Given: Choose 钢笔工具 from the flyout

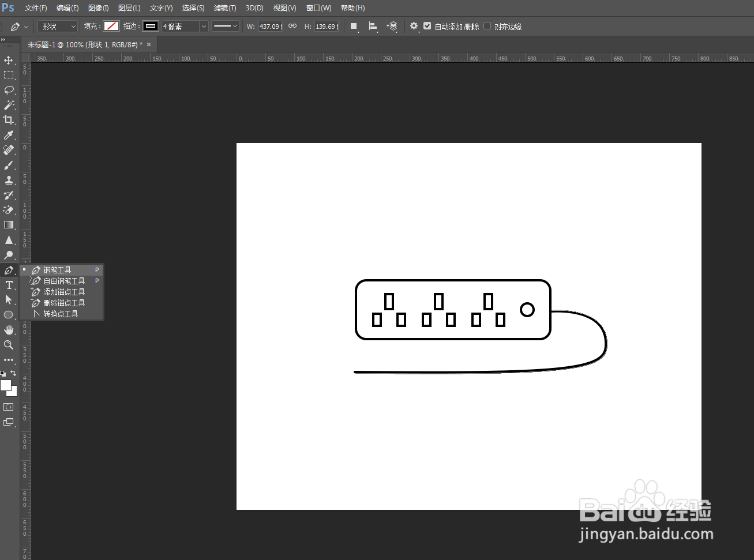Looking at the screenshot, I should point(62,270).
